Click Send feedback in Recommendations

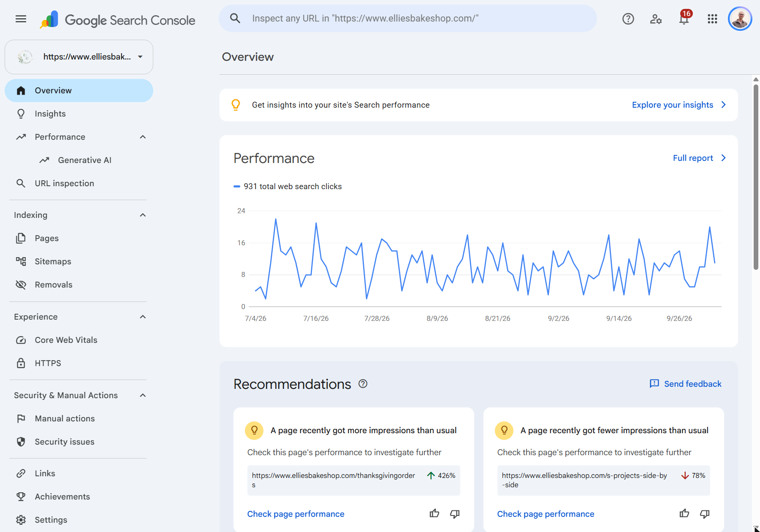[686, 384]
